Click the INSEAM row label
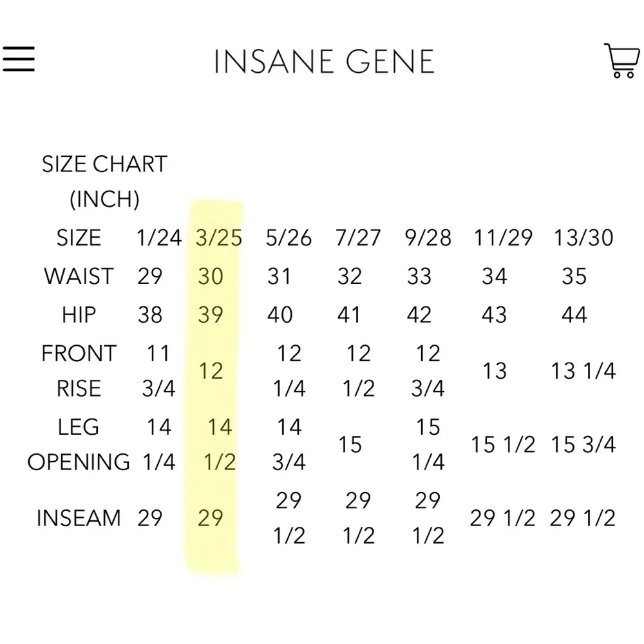 pyautogui.click(x=78, y=518)
